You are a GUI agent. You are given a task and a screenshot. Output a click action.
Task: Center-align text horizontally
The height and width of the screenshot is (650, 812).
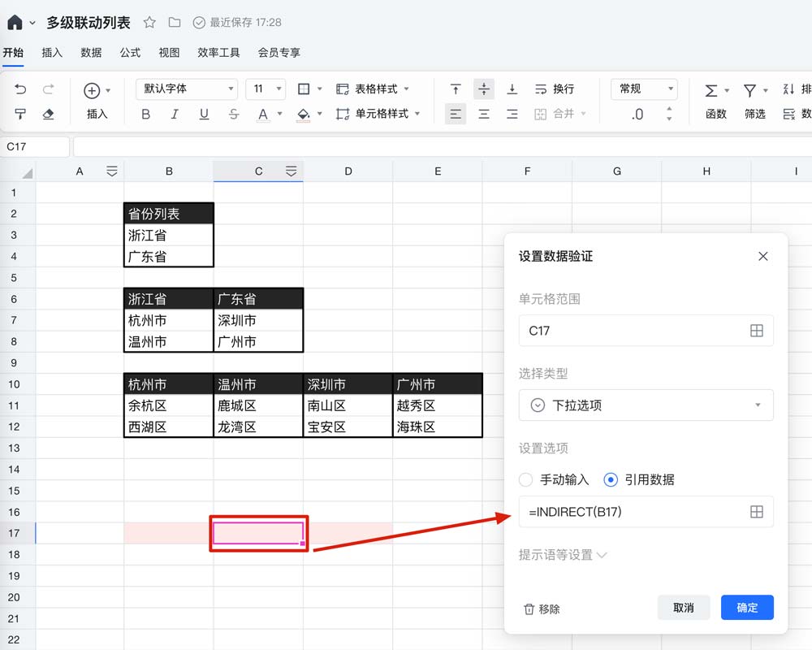[484, 115]
